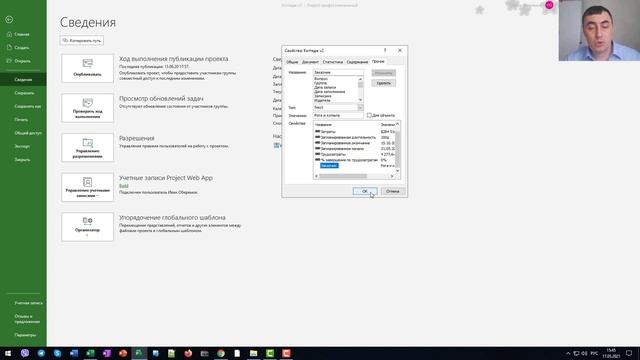
Task: Open Telegram from the taskbar
Action: (41, 353)
